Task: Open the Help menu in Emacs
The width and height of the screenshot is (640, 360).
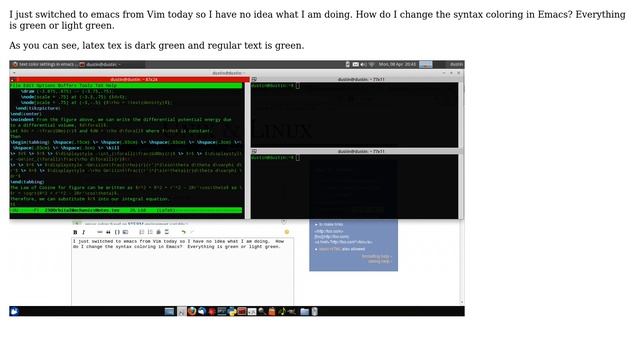Action: pos(111,86)
